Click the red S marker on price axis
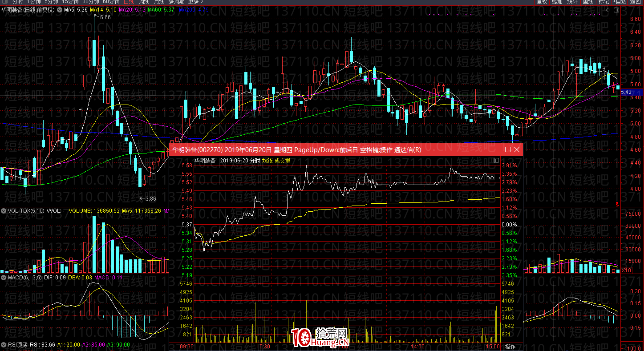This screenshot has width=644, height=351. click(x=617, y=204)
